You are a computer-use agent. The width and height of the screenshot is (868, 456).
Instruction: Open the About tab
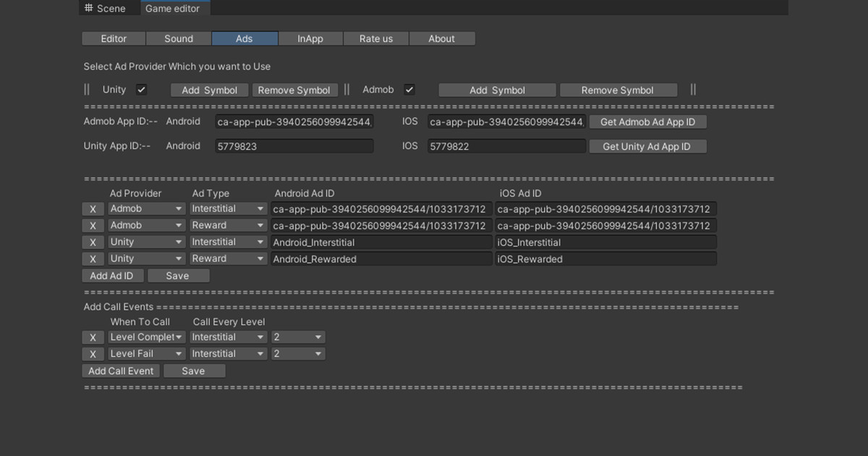tap(442, 39)
